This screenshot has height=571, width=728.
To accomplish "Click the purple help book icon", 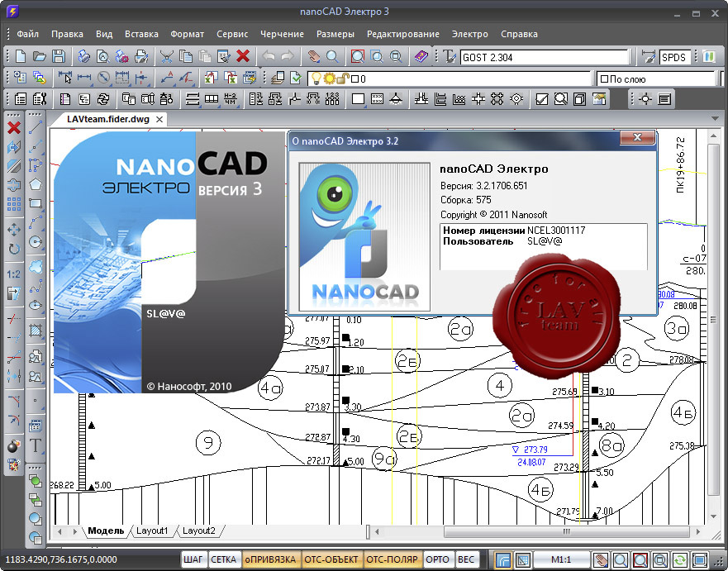I will click(421, 57).
